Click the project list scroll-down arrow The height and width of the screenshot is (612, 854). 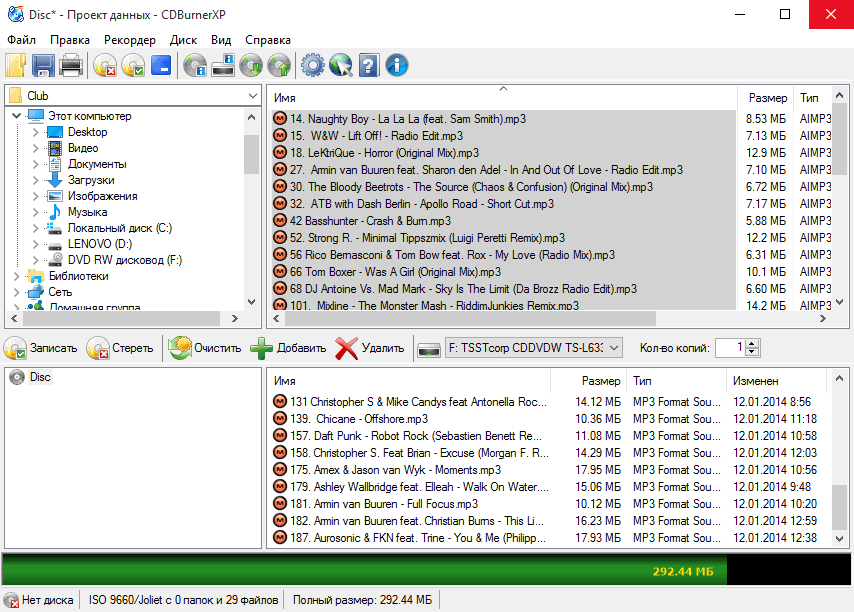pos(839,539)
